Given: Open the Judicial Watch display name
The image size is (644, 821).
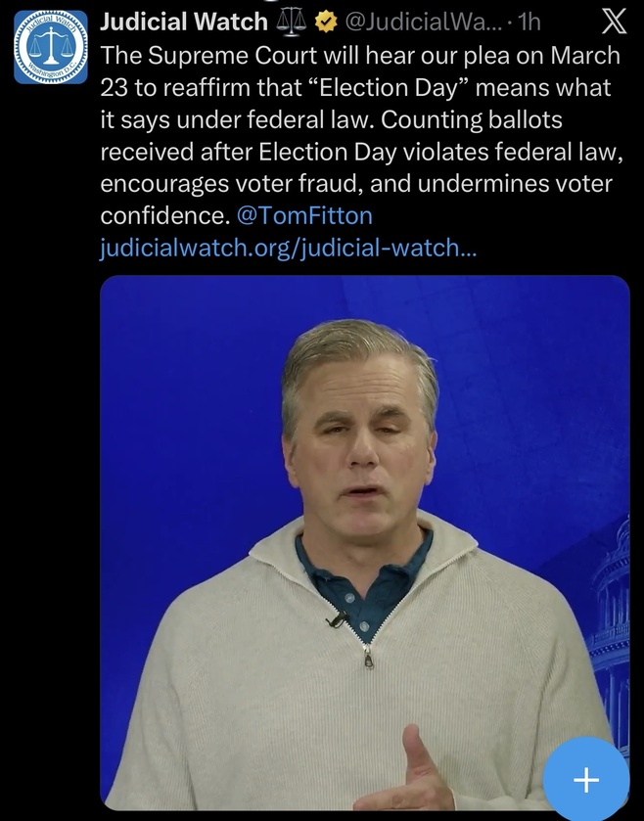Looking at the screenshot, I should [183, 22].
